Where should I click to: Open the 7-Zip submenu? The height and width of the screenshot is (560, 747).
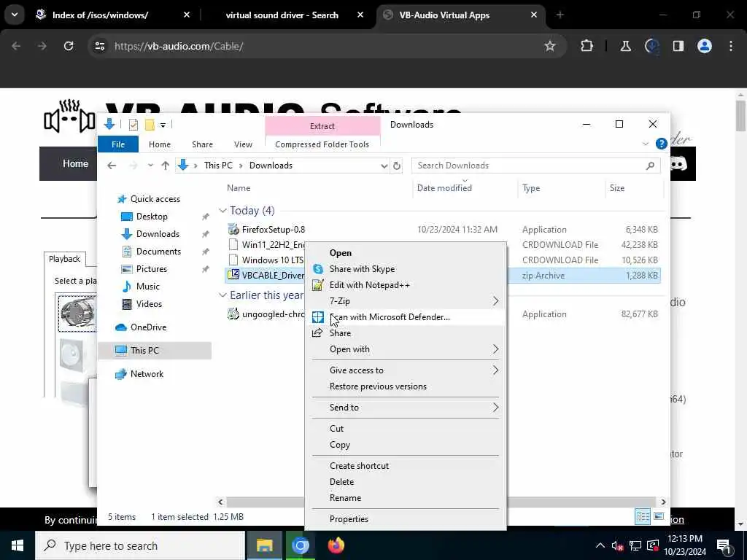pos(407,301)
